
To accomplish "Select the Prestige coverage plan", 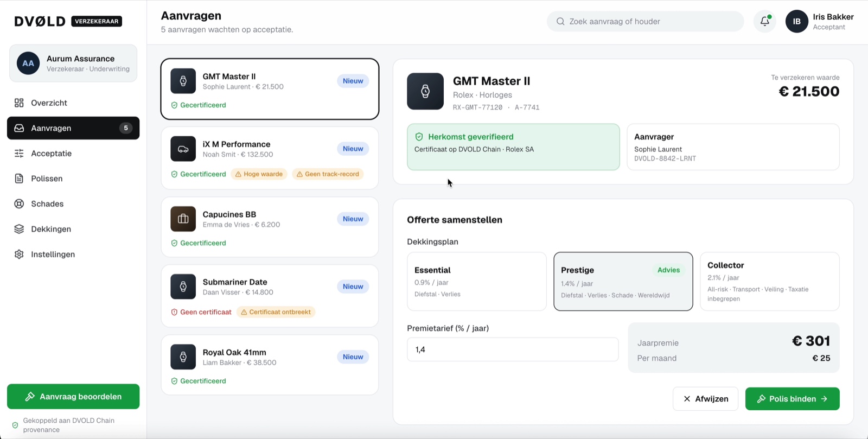I will pos(623,281).
